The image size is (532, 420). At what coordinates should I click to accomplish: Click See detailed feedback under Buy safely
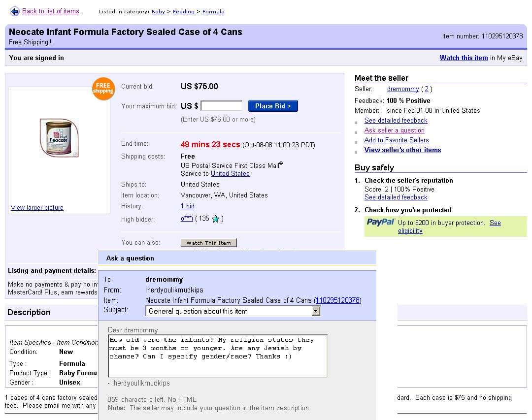coord(396,197)
